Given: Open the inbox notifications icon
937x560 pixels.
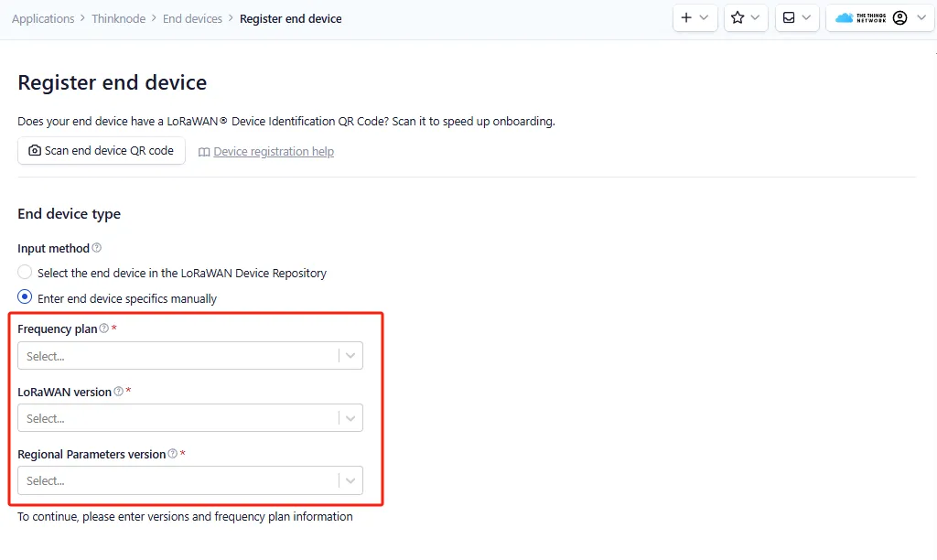Looking at the screenshot, I should pyautogui.click(x=788, y=18).
